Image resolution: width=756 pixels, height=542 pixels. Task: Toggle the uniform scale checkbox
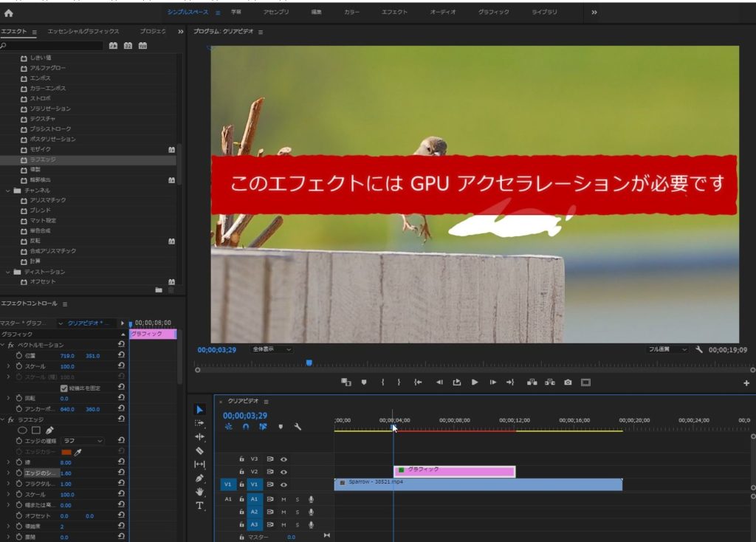pos(64,388)
